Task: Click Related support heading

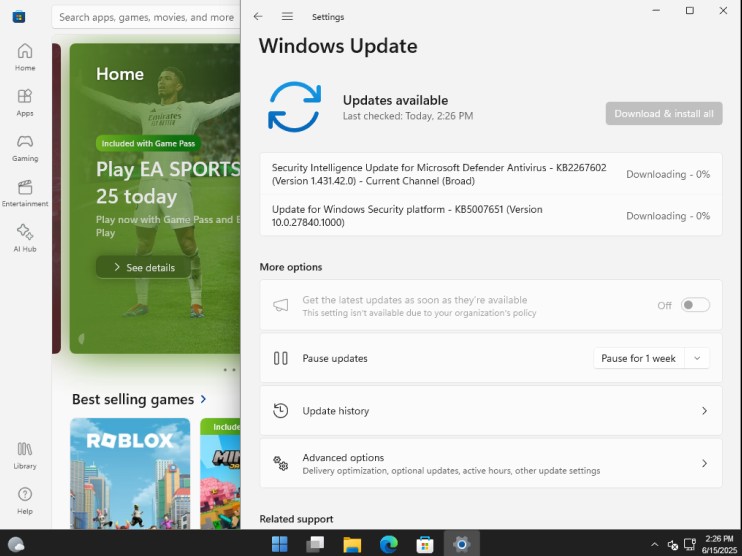Action: [296, 519]
